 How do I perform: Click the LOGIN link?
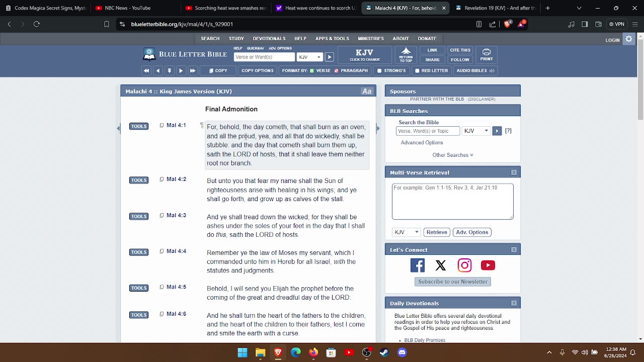pos(612,40)
